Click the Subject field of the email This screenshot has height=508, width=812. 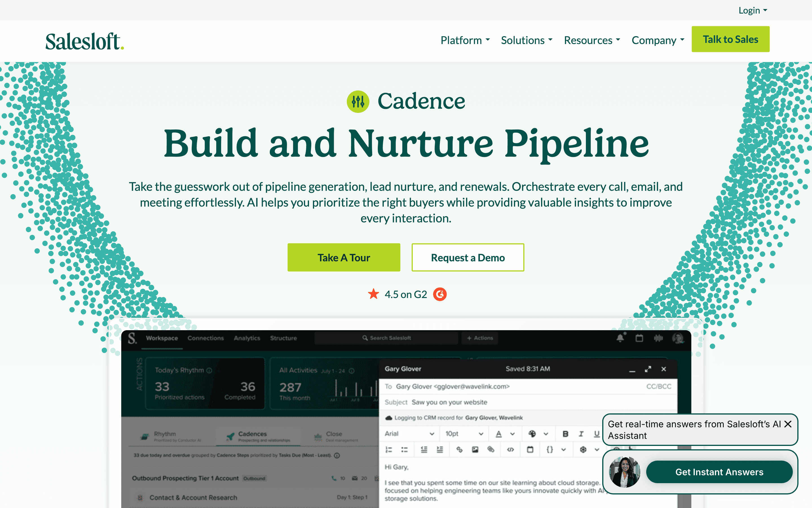pos(528,402)
